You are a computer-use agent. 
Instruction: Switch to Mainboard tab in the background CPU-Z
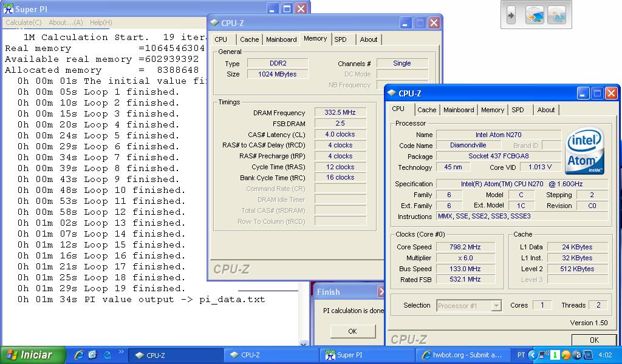pyautogui.click(x=281, y=39)
